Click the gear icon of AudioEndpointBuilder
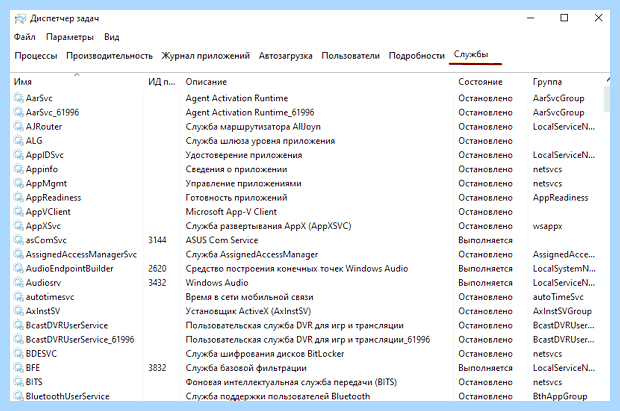Screen dimensions: 620x411 click(x=18, y=268)
